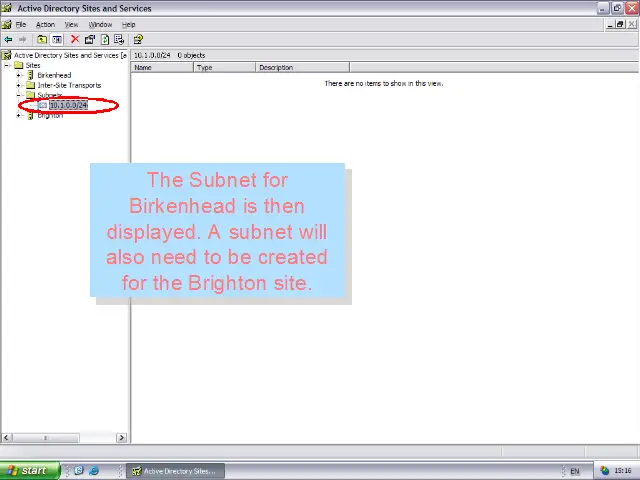640x480 pixels.
Task: Expand the Inter-Site Transports node
Action: tap(18, 85)
